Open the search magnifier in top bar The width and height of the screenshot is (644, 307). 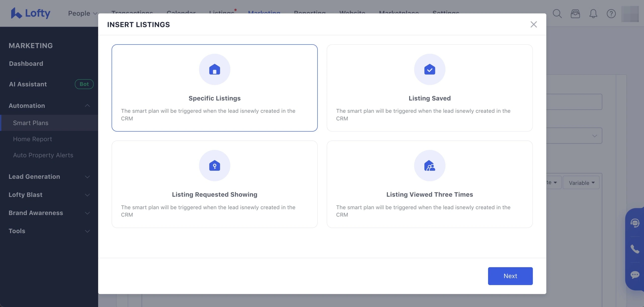coord(557,14)
